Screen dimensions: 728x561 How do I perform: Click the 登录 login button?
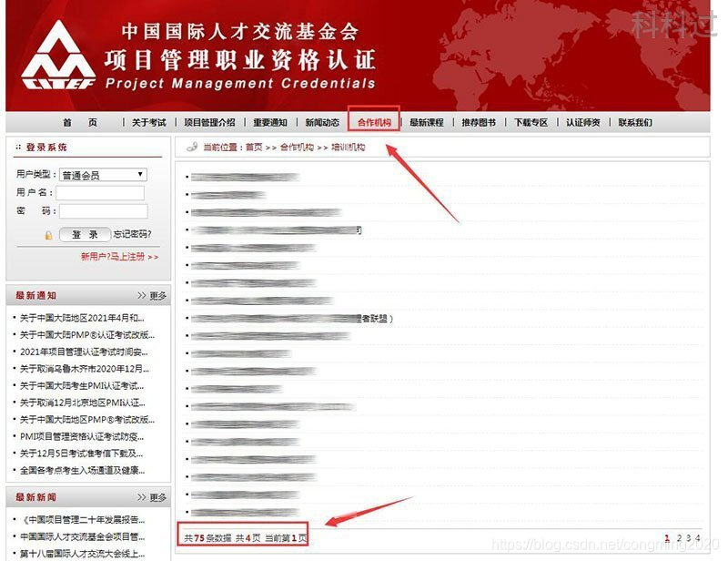(84, 234)
